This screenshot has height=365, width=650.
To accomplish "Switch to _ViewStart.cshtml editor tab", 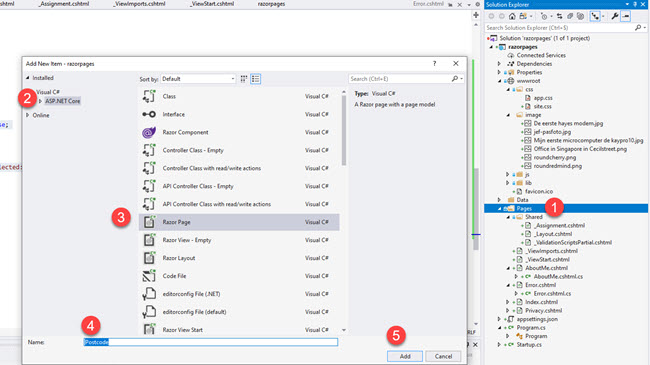I will point(212,4).
